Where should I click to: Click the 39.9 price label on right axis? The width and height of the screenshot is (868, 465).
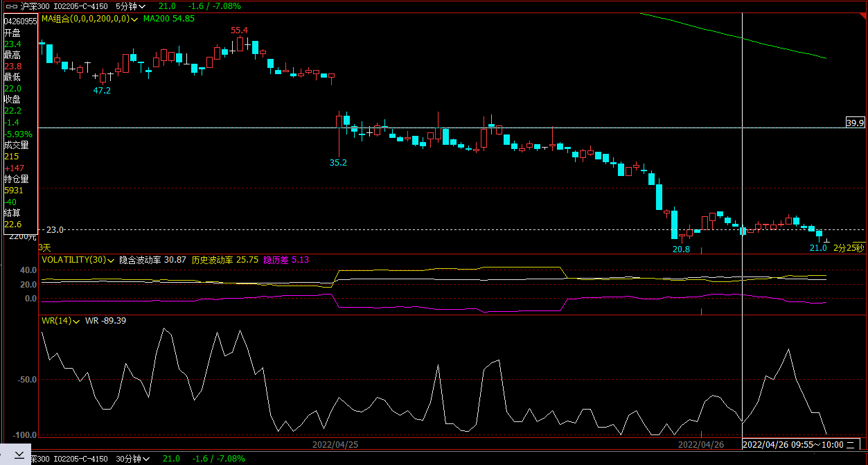tap(856, 123)
